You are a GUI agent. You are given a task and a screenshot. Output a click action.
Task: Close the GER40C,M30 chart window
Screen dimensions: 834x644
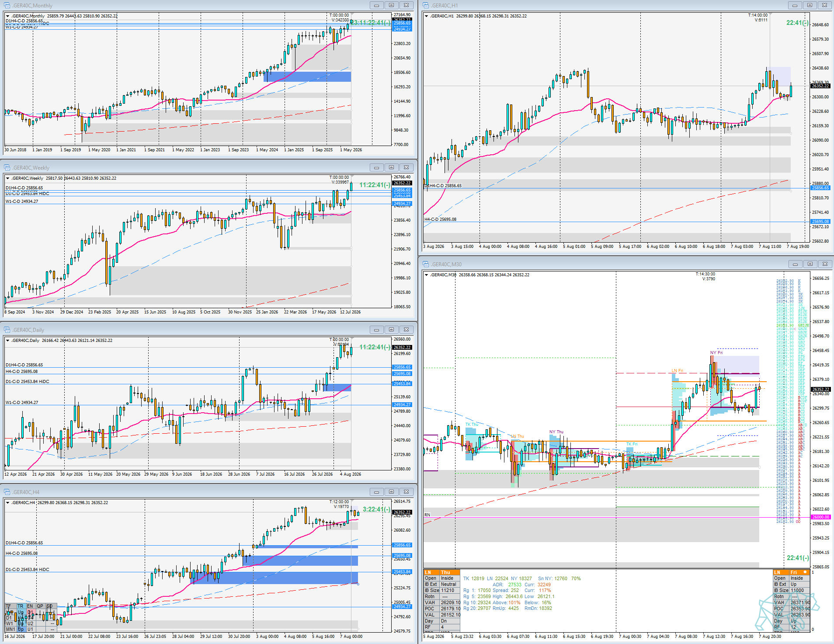(825, 264)
